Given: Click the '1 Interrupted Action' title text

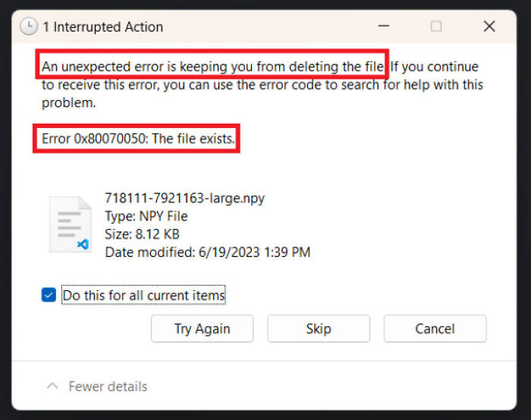Looking at the screenshot, I should point(103,27).
